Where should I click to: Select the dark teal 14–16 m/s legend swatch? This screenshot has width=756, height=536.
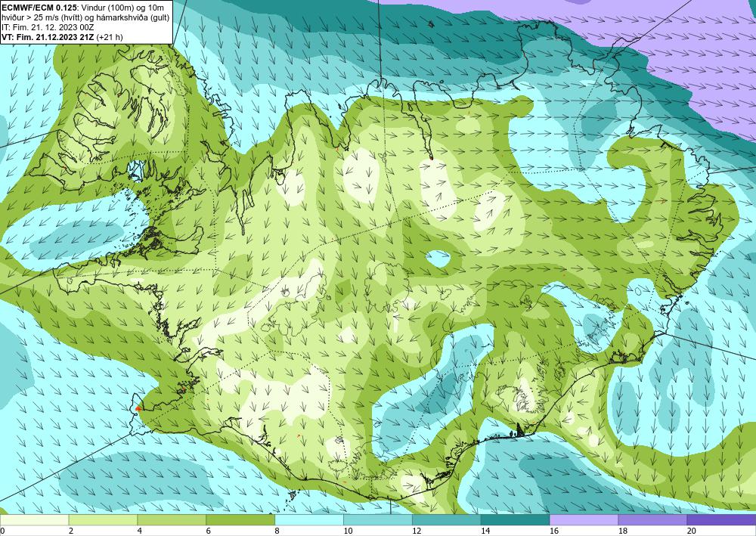coord(516,519)
